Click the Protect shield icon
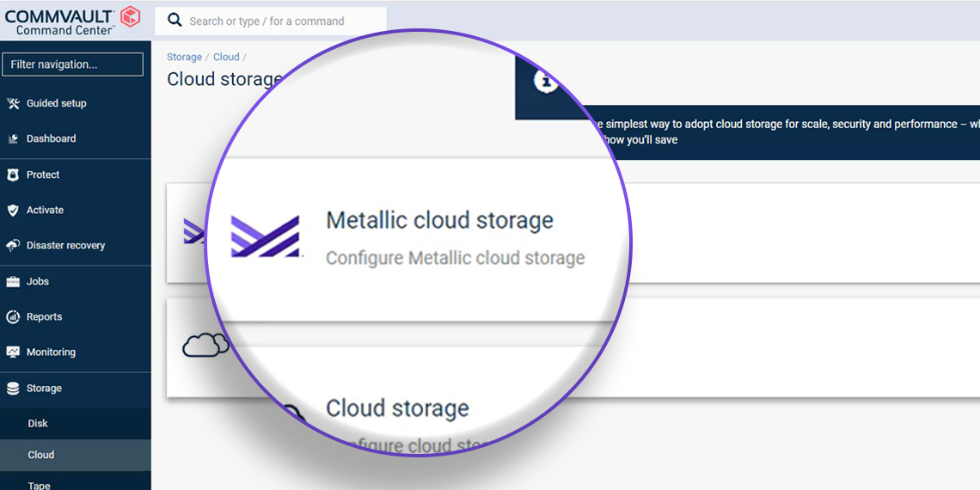Viewport: 980px width, 490px height. pos(13,175)
